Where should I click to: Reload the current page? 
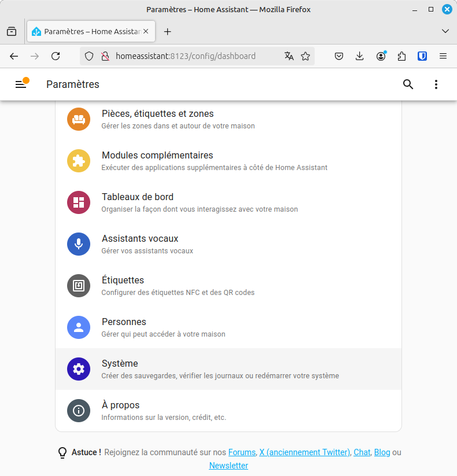[x=56, y=56]
